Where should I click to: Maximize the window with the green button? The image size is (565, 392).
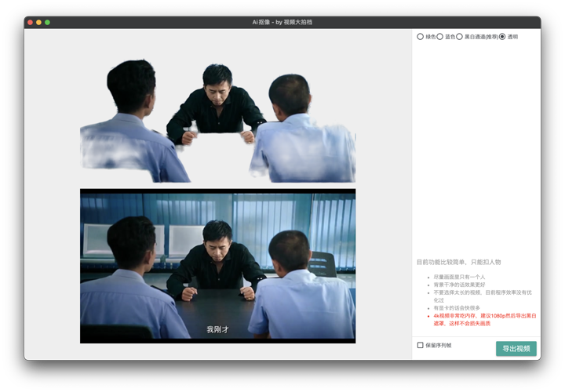pyautogui.click(x=47, y=22)
